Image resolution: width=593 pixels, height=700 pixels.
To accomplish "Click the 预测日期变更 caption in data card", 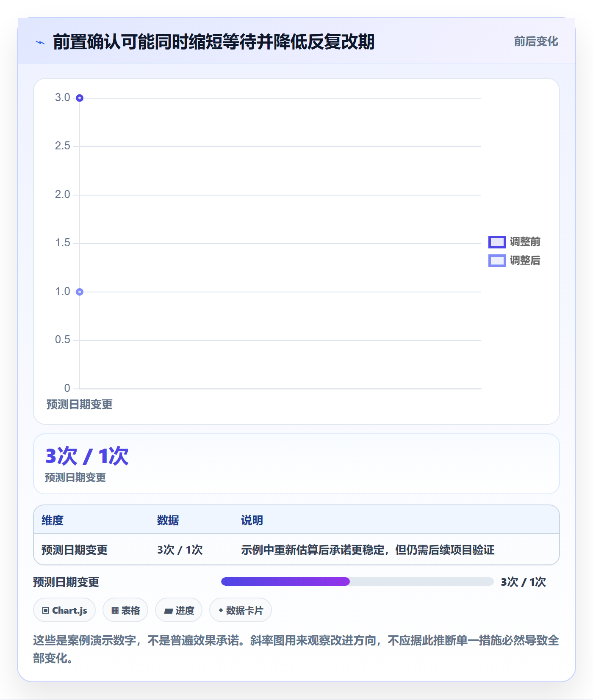I will pyautogui.click(x=75, y=477).
